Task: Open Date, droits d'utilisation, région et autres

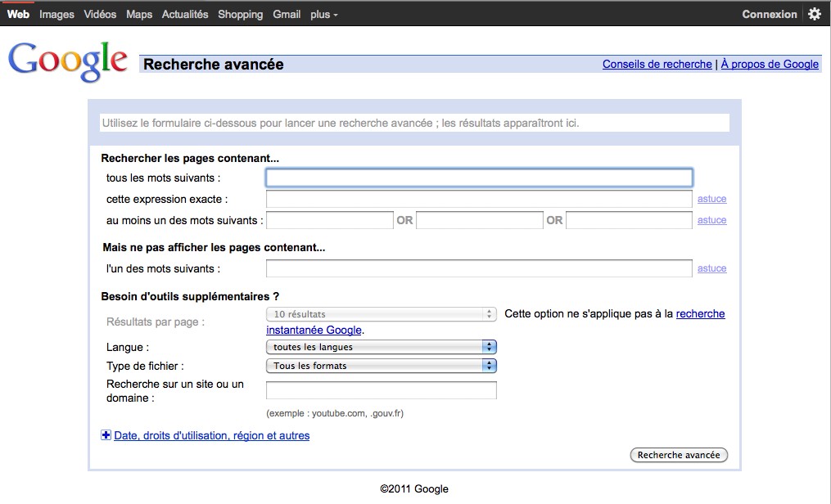Action: (211, 435)
